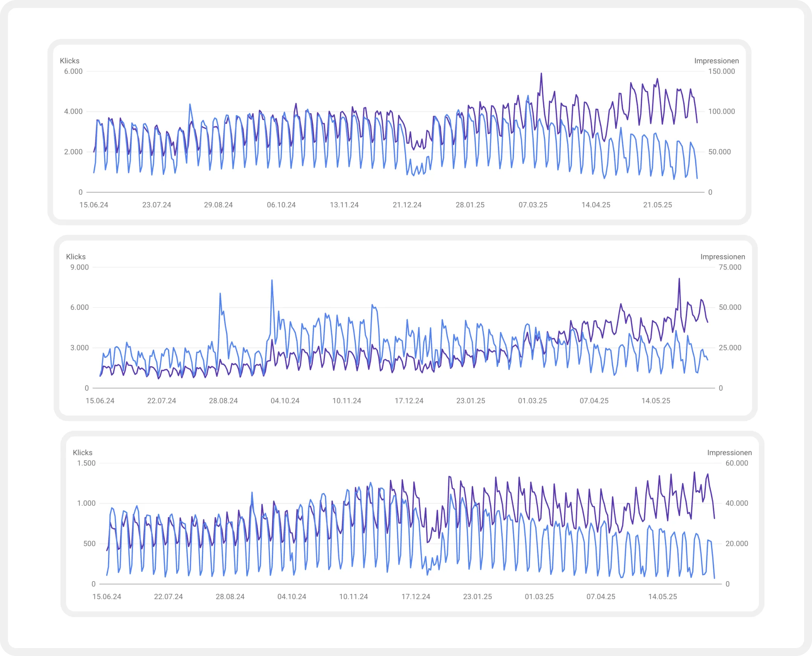Viewport: 812px width, 656px height.
Task: Click the tallest blue spike in middle chart
Action: pos(272,281)
